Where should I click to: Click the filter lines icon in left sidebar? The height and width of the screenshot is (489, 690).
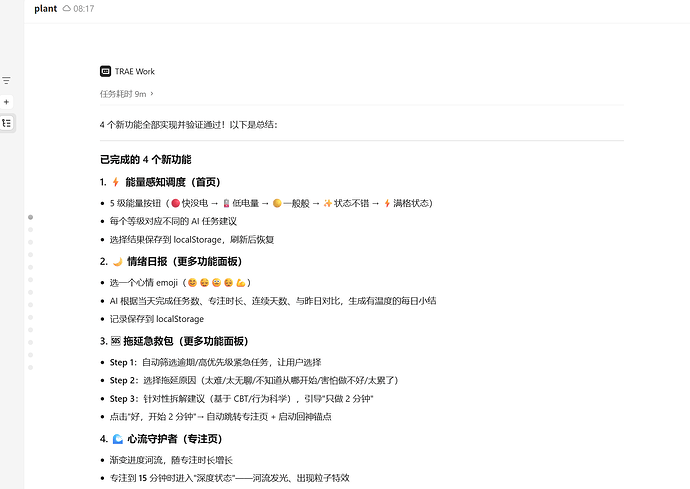click(x=6, y=81)
